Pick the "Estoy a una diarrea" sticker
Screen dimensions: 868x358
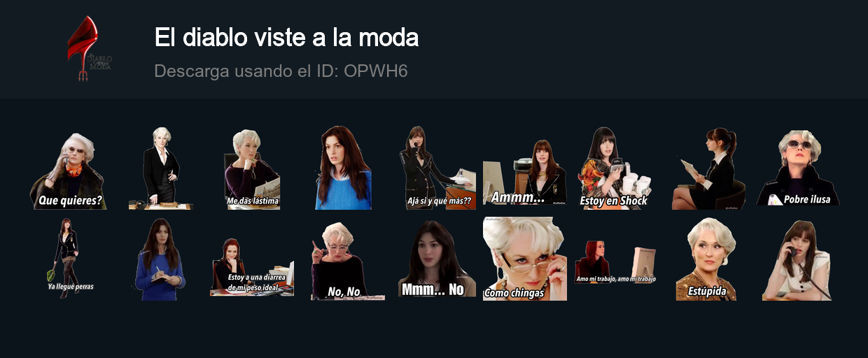[x=251, y=267]
